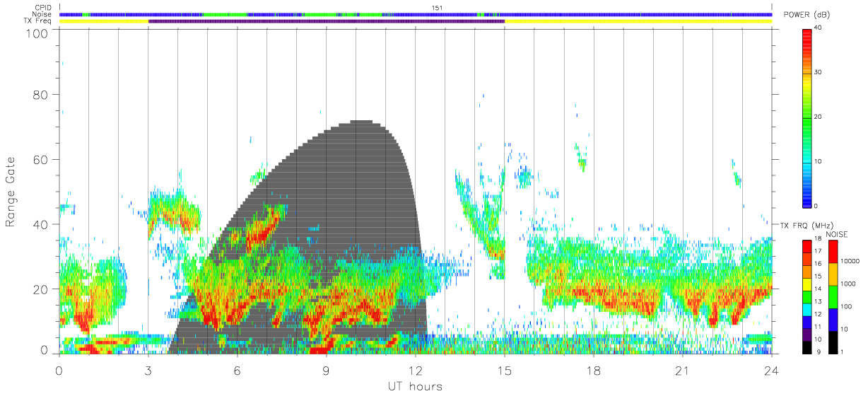
Task: Click the 14 tick on the TX FRQ scale
Action: tap(819, 289)
